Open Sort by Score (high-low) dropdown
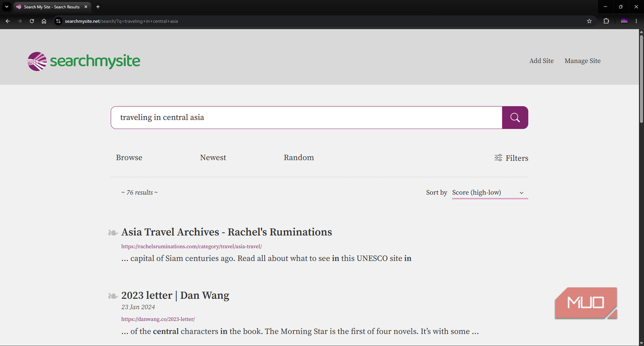This screenshot has height=346, width=644. 490,193
